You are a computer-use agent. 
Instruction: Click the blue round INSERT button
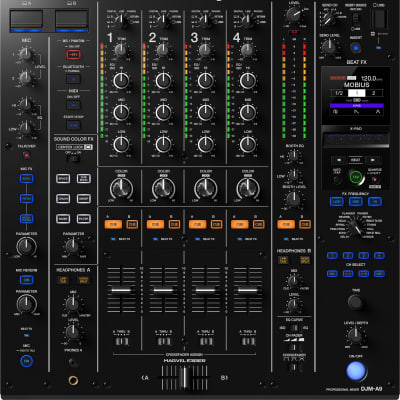[356, 48]
